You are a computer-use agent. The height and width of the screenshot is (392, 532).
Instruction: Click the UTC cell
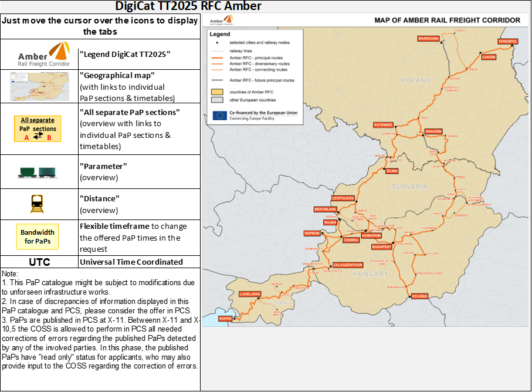click(39, 262)
